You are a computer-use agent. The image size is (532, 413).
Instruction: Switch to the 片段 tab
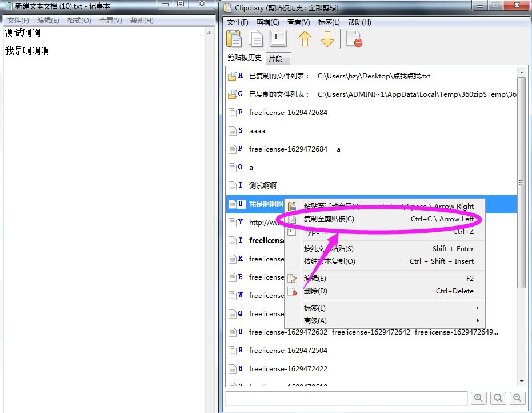tap(279, 58)
